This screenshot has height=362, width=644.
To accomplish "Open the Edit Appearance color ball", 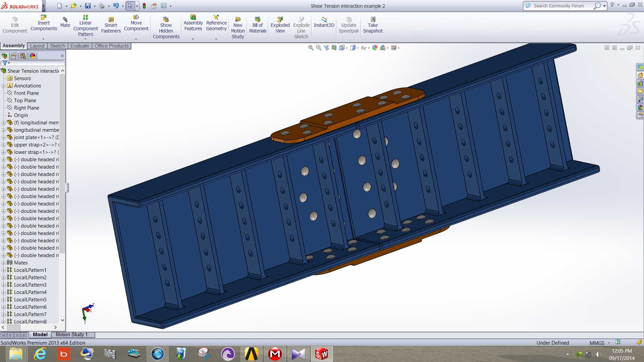I will (375, 48).
